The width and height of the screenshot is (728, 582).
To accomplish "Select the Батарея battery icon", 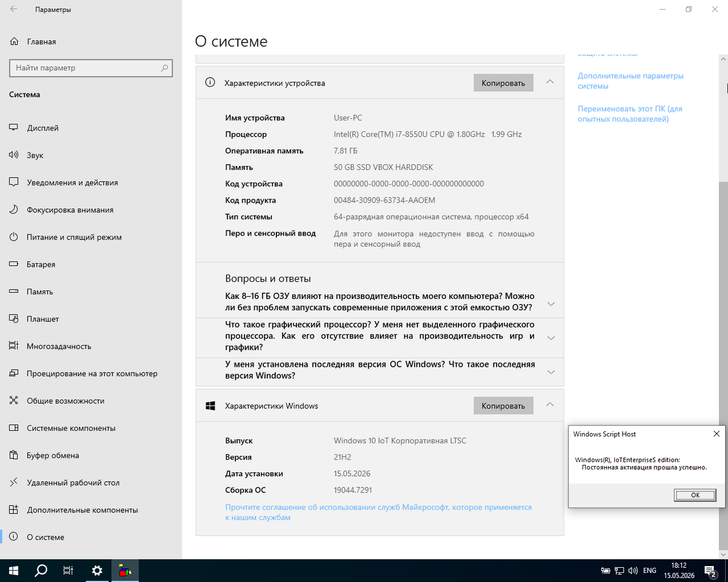I will pos(14,264).
